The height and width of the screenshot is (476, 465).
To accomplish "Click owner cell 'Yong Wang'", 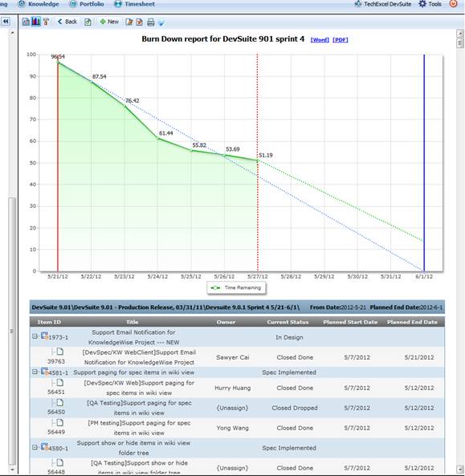I will coord(233,428).
